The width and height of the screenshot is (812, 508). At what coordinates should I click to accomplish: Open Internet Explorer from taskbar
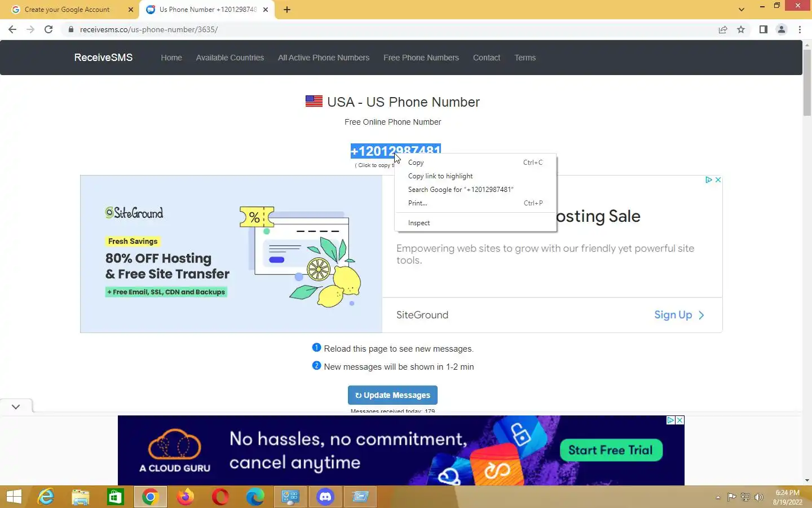(46, 497)
